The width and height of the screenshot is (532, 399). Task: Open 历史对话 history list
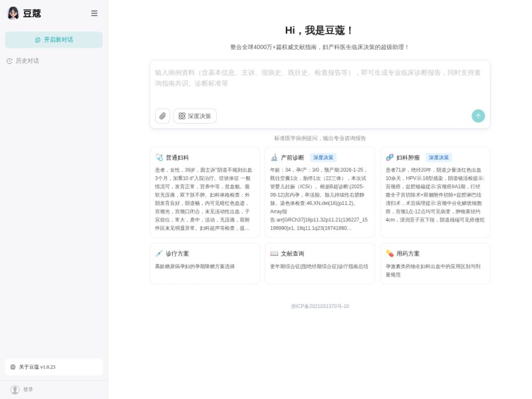27,61
